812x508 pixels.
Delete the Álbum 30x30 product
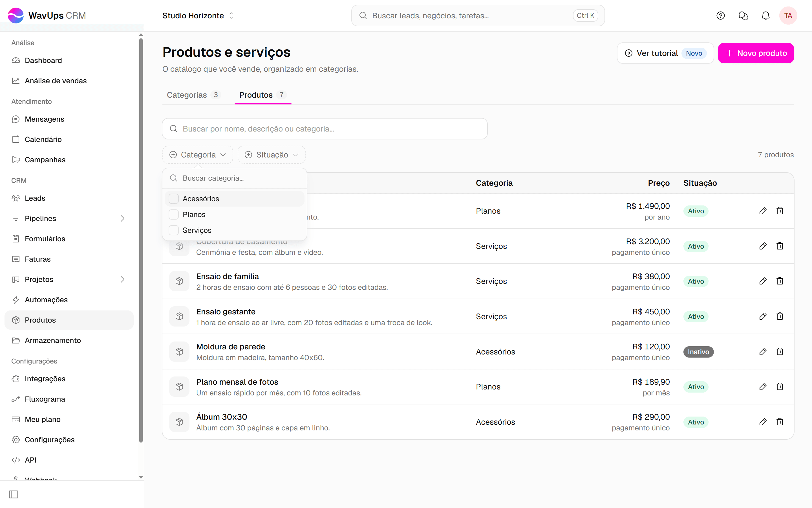780,422
